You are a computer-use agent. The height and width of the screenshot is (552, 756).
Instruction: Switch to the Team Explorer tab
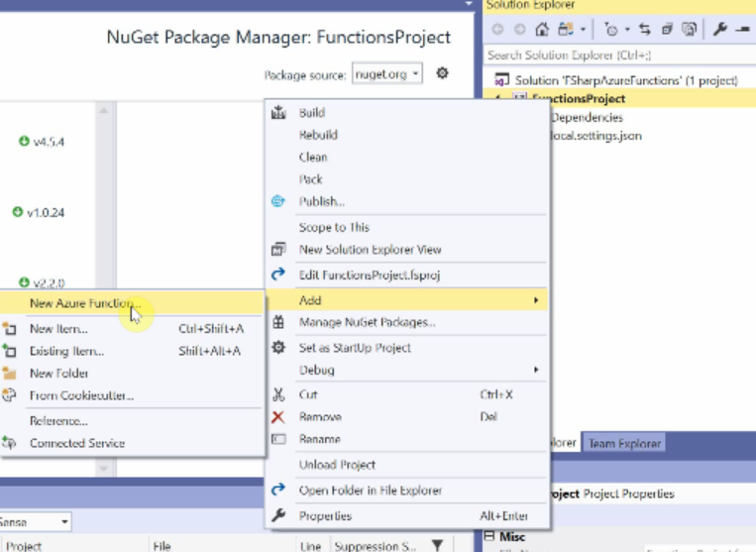point(624,444)
